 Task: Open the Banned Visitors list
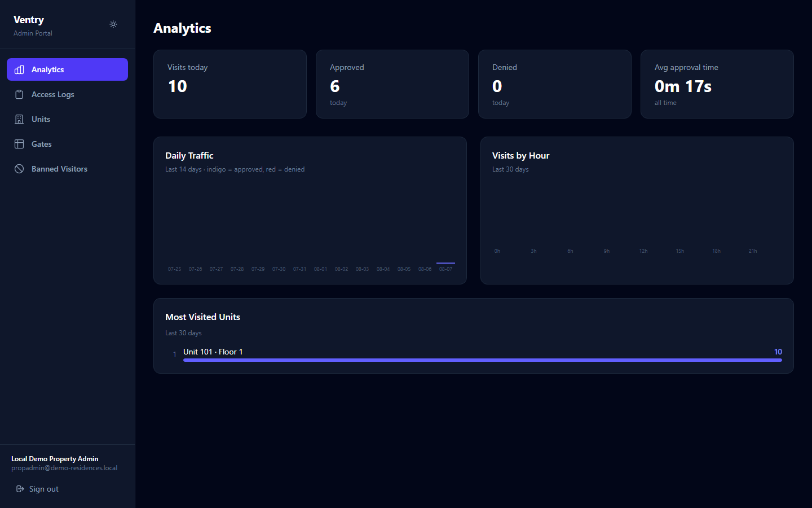tap(67, 169)
